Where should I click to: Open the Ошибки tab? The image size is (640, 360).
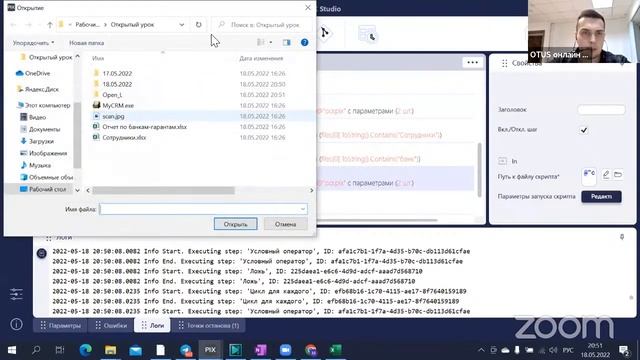click(111, 326)
